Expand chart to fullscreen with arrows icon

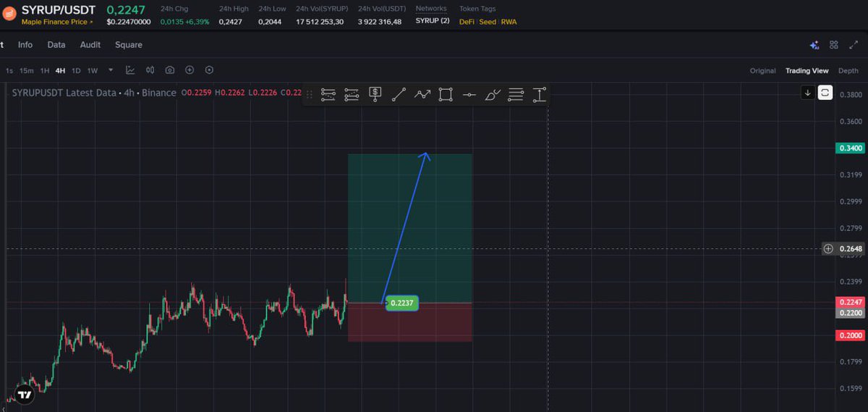853,45
